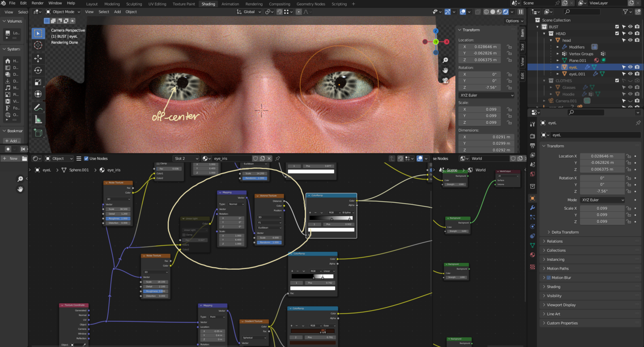Click the viewport zoom magnifier icon

coord(445,60)
